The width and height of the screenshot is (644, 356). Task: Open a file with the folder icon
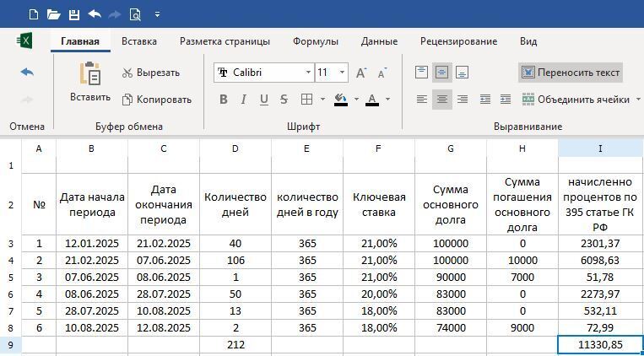tap(54, 15)
